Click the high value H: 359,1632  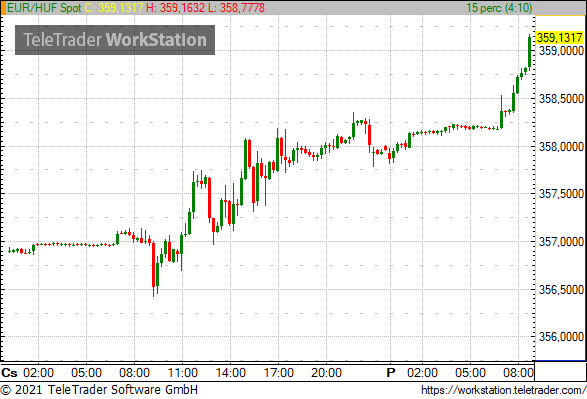point(175,8)
